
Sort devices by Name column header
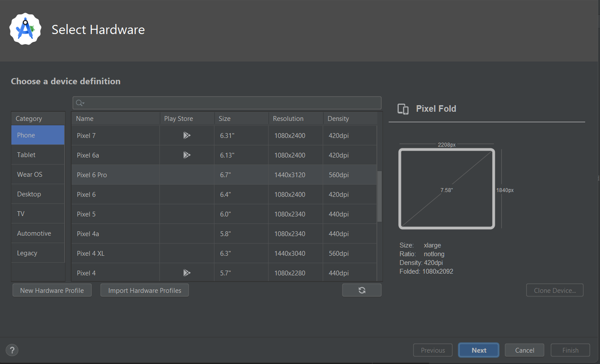(85, 119)
